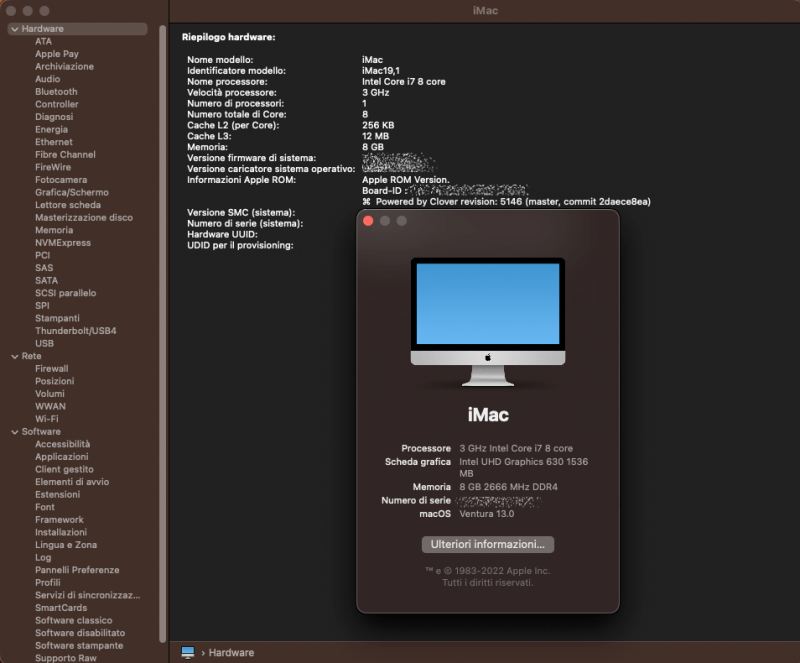
Task: Select Profili under Software
Action: tap(47, 583)
